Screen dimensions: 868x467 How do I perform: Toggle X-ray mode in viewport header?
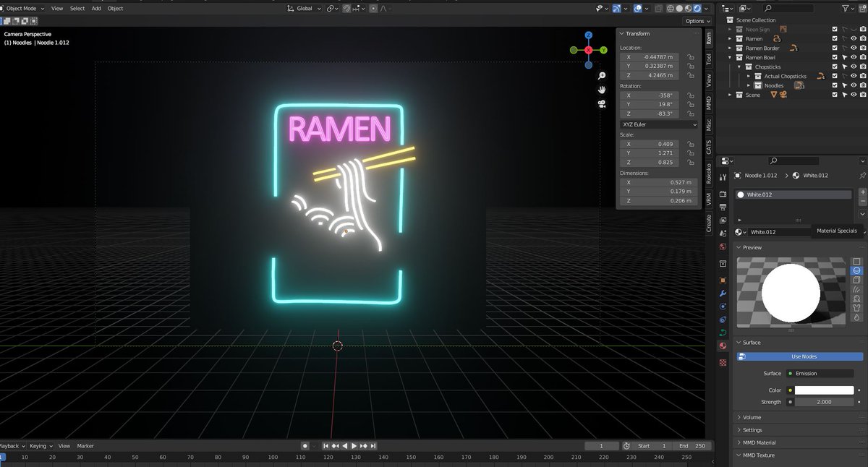[x=658, y=9]
